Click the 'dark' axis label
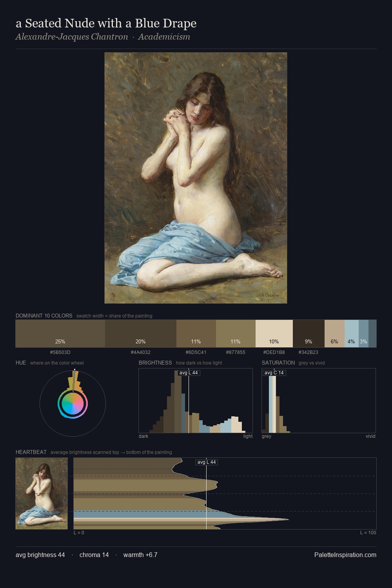 pos(143,436)
